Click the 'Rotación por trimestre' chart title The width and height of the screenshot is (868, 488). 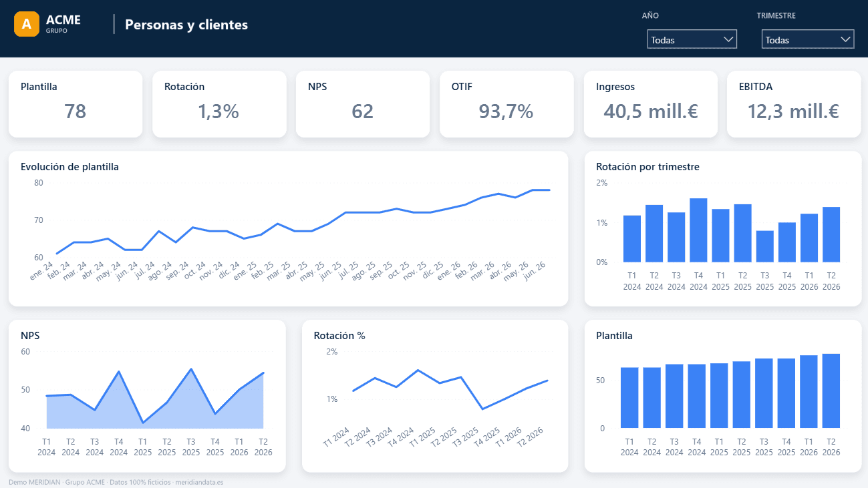tap(647, 167)
